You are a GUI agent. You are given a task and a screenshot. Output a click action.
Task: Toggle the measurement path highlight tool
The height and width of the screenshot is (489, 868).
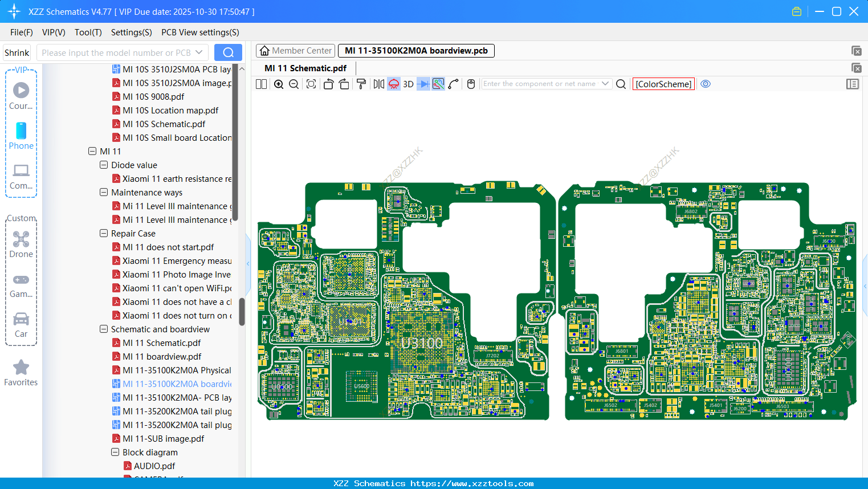[437, 84]
